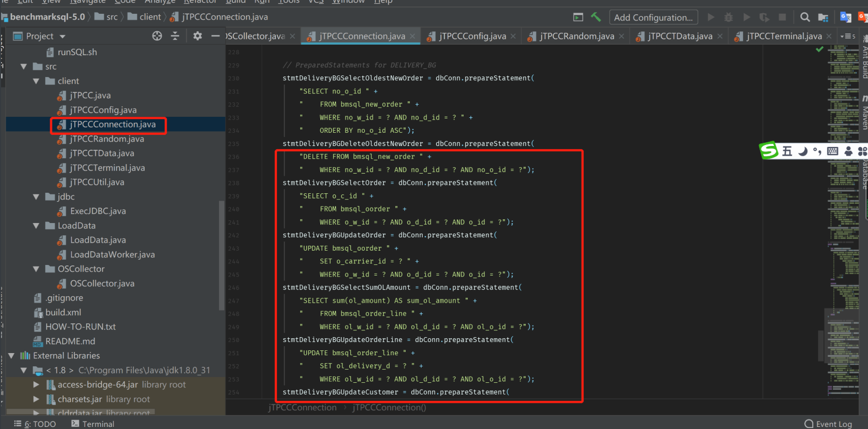868x429 pixels.
Task: Collapse the < 1.8 > JDK node arrow
Action: (23, 370)
